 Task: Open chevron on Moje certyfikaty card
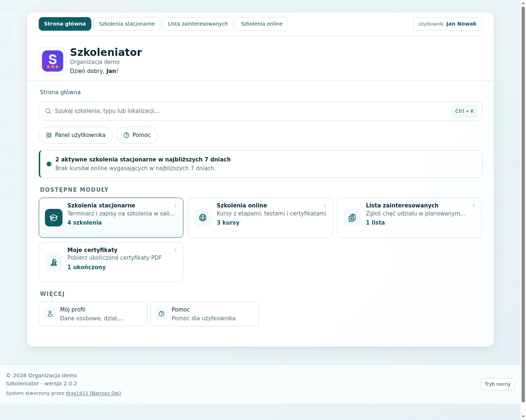tap(175, 250)
